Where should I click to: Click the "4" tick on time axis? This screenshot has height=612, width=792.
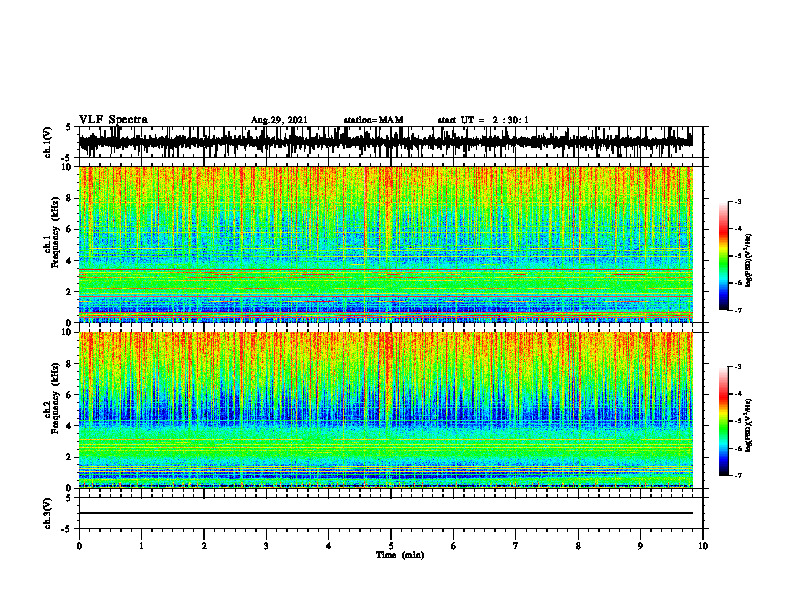point(329,546)
